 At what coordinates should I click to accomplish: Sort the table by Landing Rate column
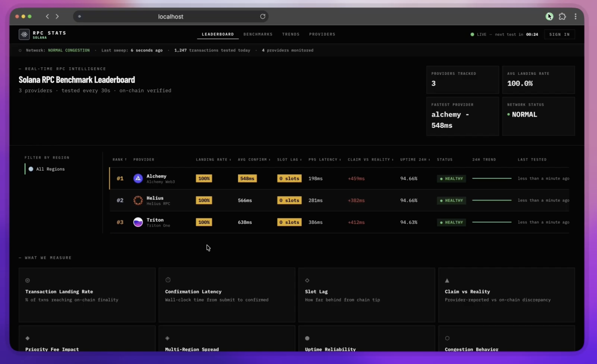pos(213,160)
